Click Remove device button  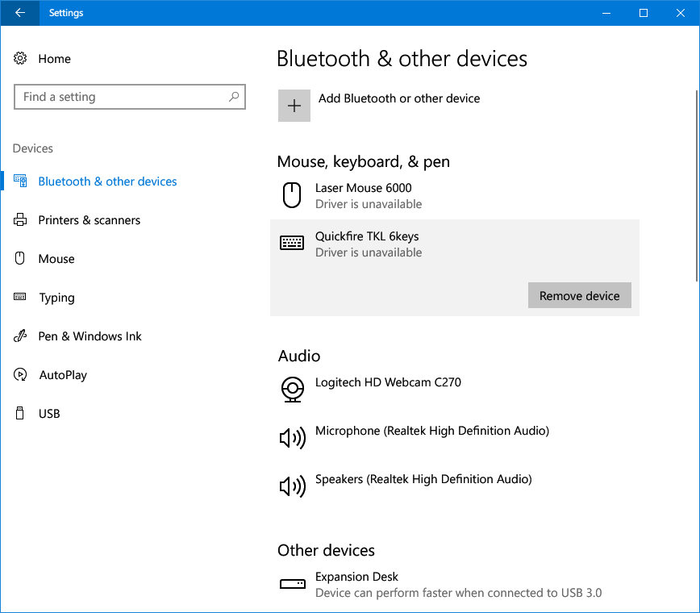(580, 295)
